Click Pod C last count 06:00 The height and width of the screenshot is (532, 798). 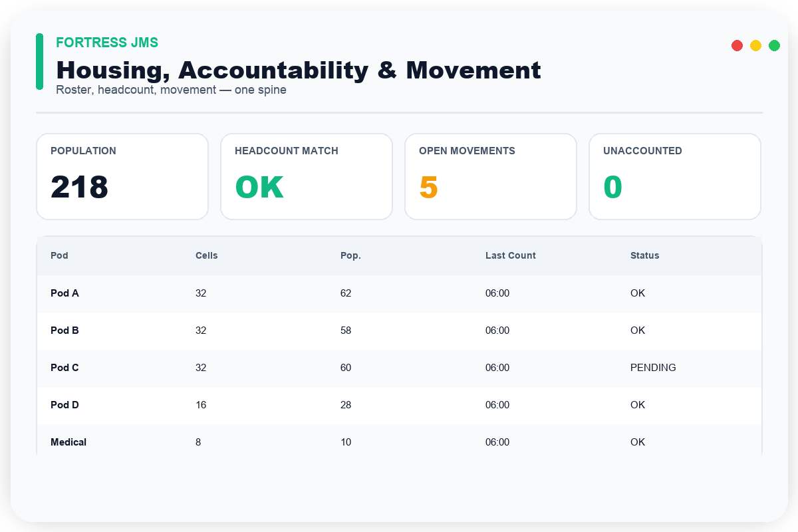(497, 368)
